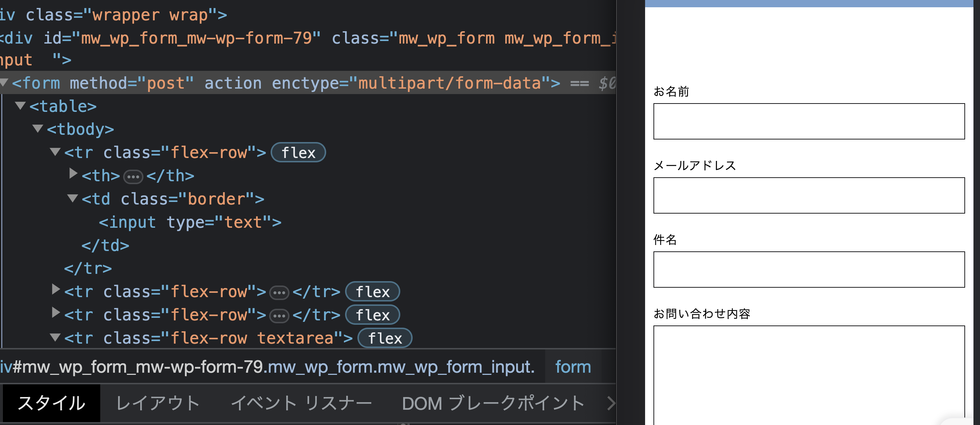Click the ellipsis inside the th element
Screen dimensions: 980x425
pos(133,177)
